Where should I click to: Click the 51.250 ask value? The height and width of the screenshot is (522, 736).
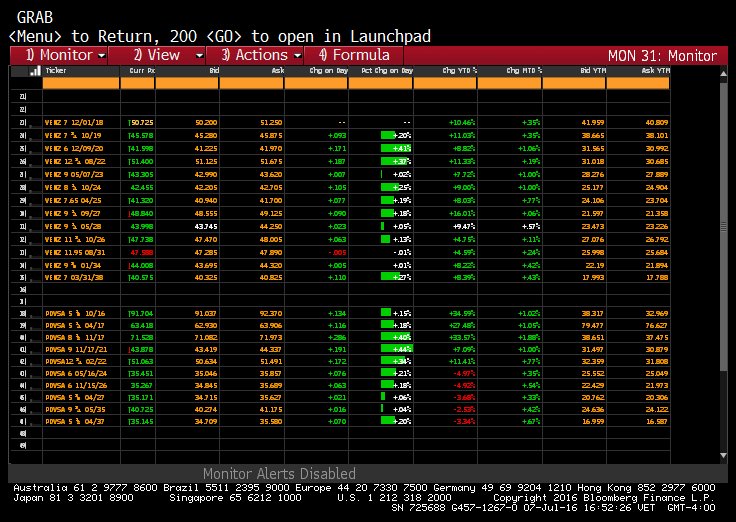pyautogui.click(x=271, y=123)
